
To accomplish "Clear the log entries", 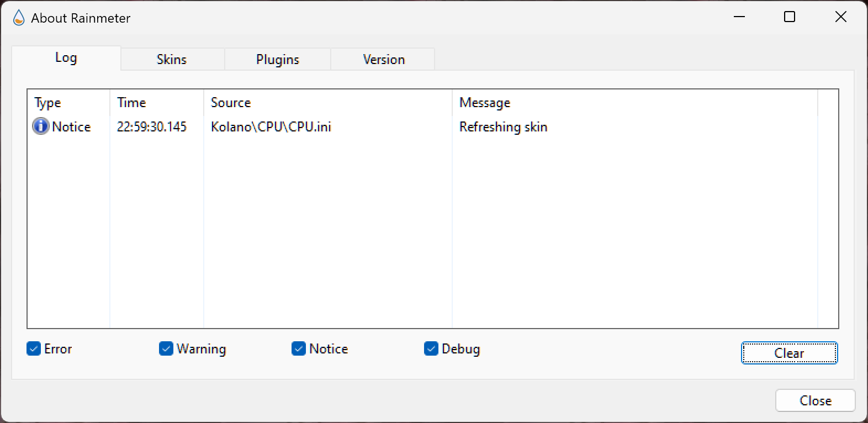I will click(x=789, y=353).
